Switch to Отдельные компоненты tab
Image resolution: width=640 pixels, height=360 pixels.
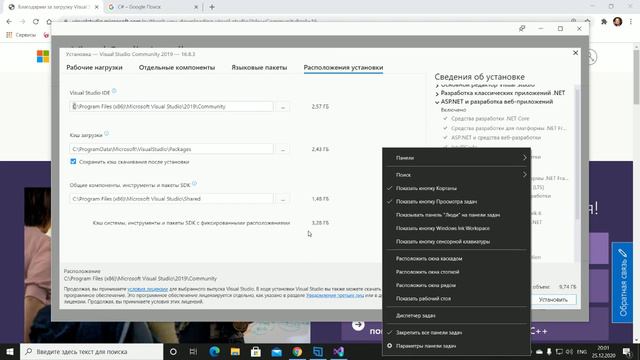[177, 67]
